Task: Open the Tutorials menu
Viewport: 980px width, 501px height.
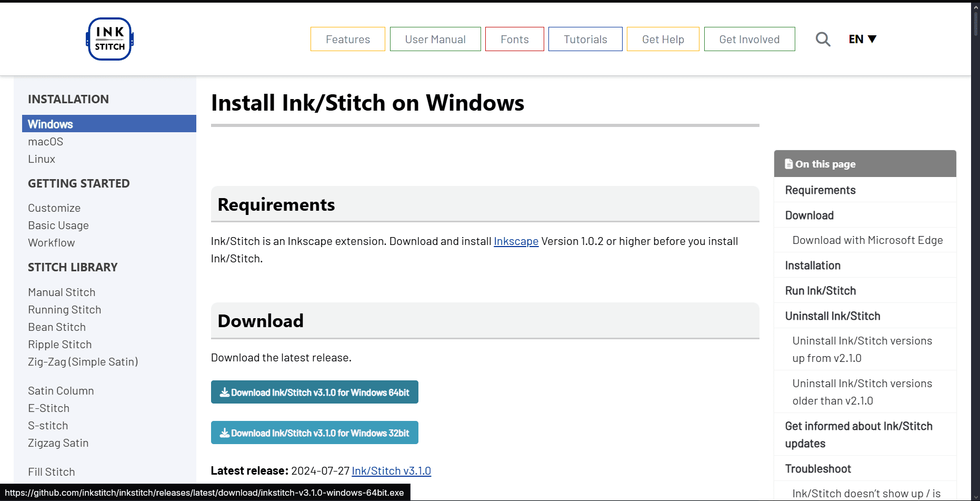Action: (x=585, y=39)
